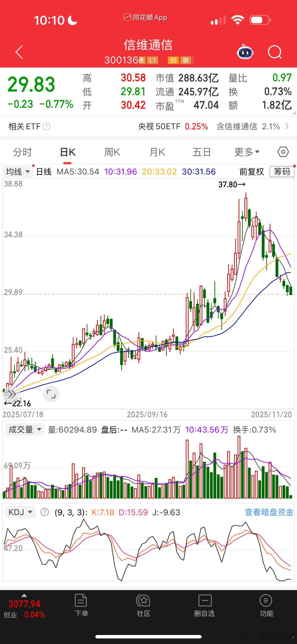The width and height of the screenshot is (297, 644).
Task: Tap the stock code 300136
Action: 121,60
